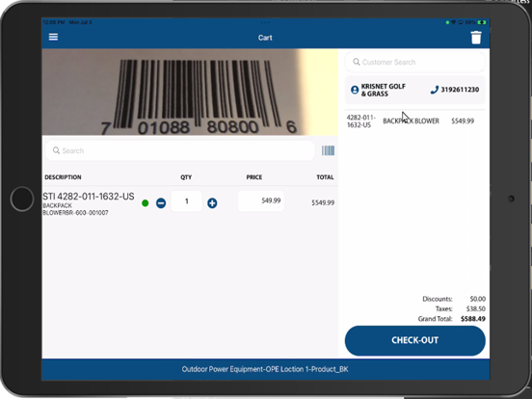This screenshot has height=399, width=532.
Task: Tap the CHECK-OUT button
Action: pyautogui.click(x=415, y=340)
